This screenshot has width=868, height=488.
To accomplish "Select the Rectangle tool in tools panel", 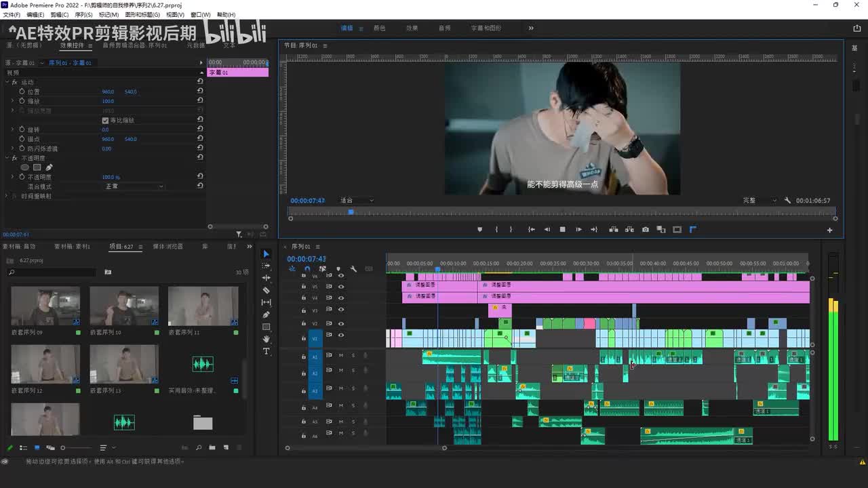I will (266, 327).
